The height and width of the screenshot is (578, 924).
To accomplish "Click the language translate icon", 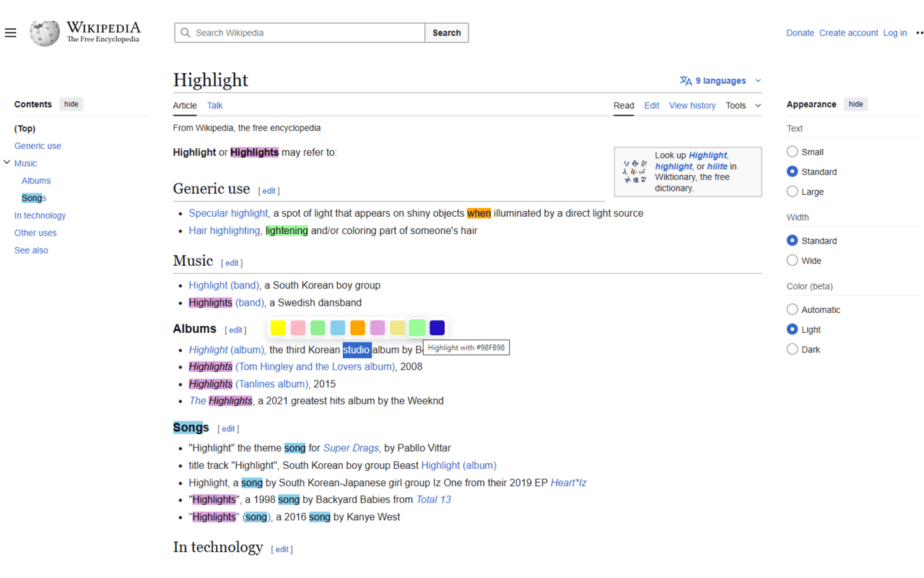I will click(x=686, y=81).
